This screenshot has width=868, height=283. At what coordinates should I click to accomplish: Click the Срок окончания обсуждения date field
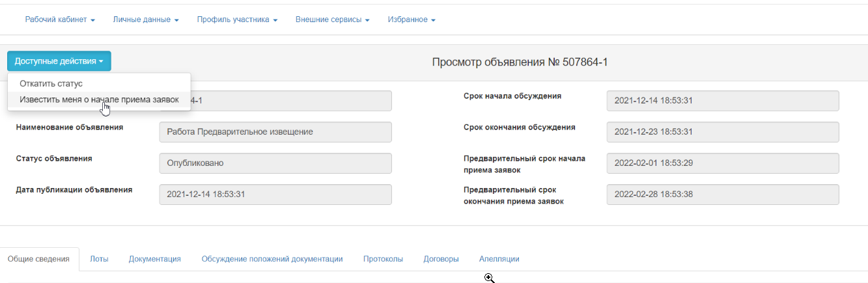(x=722, y=132)
